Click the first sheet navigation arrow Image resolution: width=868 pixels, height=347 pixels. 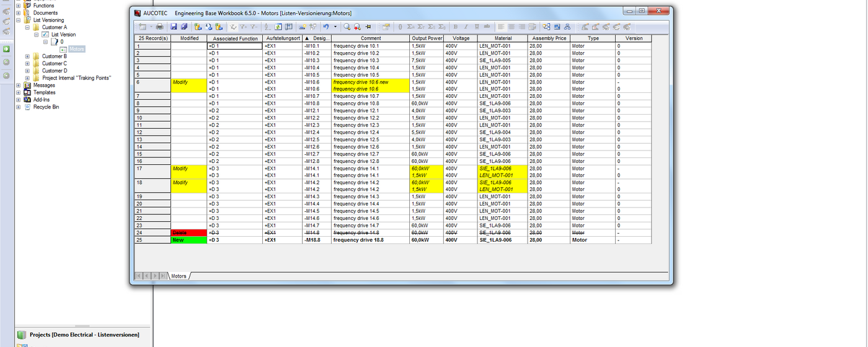(x=139, y=276)
